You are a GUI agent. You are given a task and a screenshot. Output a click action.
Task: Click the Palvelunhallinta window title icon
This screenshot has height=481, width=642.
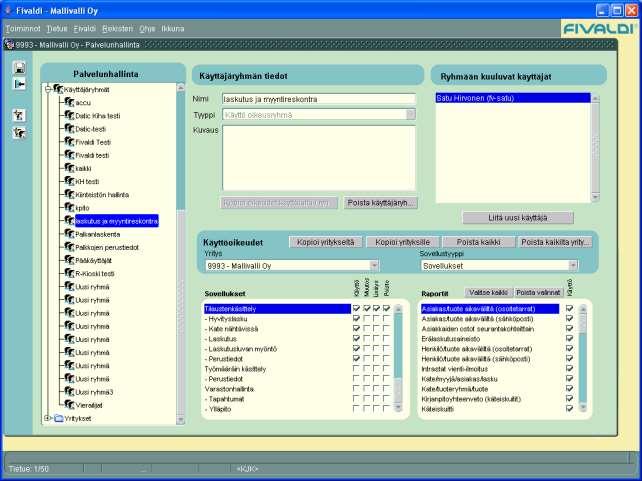pos(10,45)
